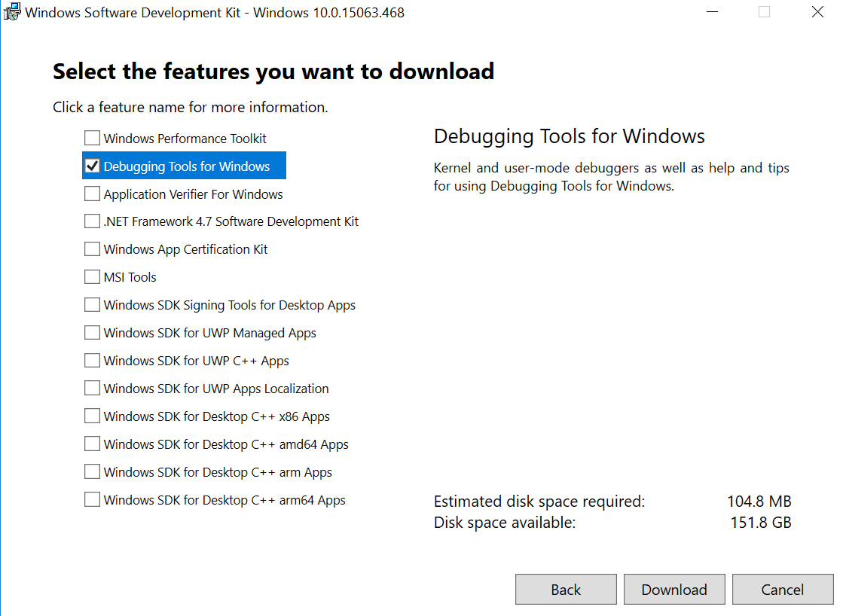Uncheck Debugging Tools for Windows
843x616 pixels.
click(x=92, y=165)
